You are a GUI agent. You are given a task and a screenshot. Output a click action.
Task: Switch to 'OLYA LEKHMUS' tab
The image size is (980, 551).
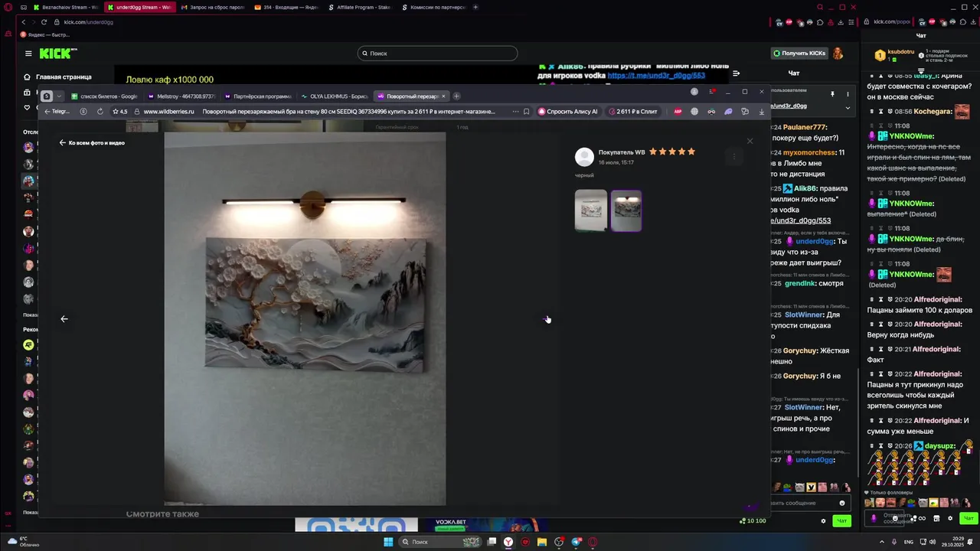point(334,96)
